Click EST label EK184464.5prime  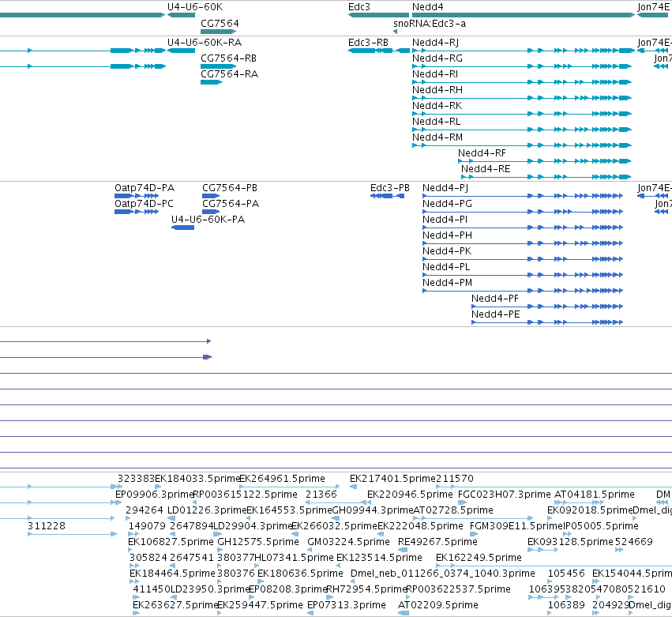pyautogui.click(x=172, y=574)
